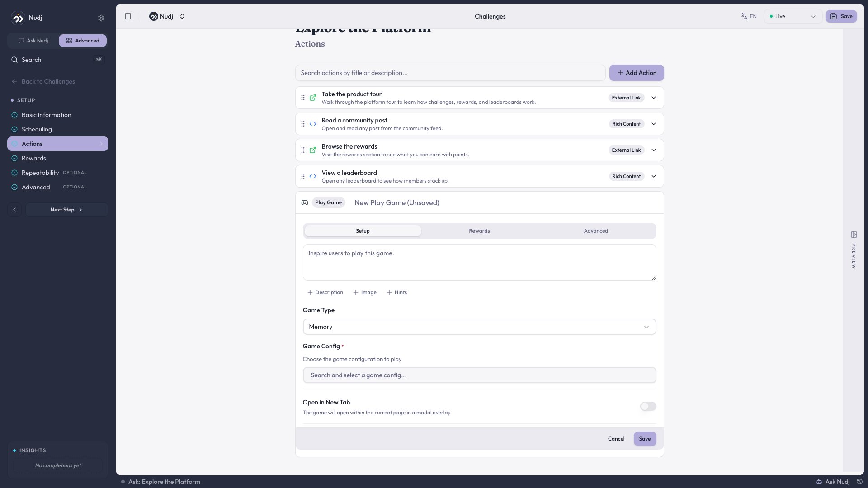Click the history icon in bottom bar

[x=860, y=482]
